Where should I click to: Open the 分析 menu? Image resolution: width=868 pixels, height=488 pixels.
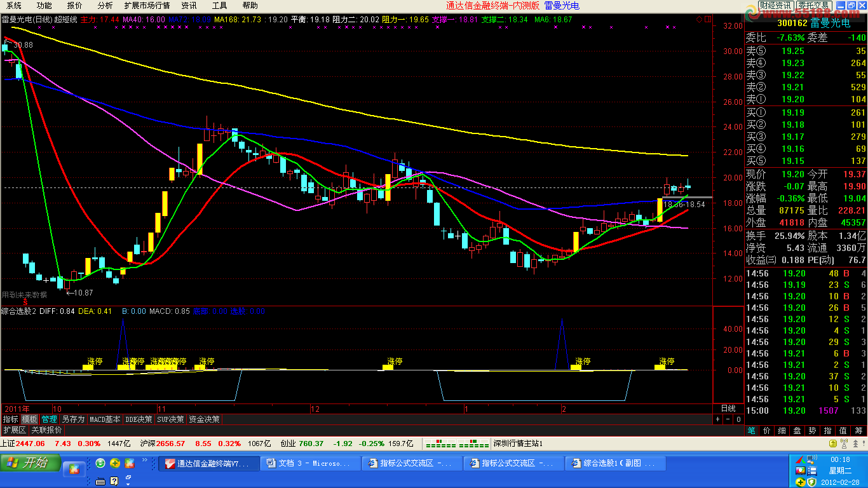105,6
